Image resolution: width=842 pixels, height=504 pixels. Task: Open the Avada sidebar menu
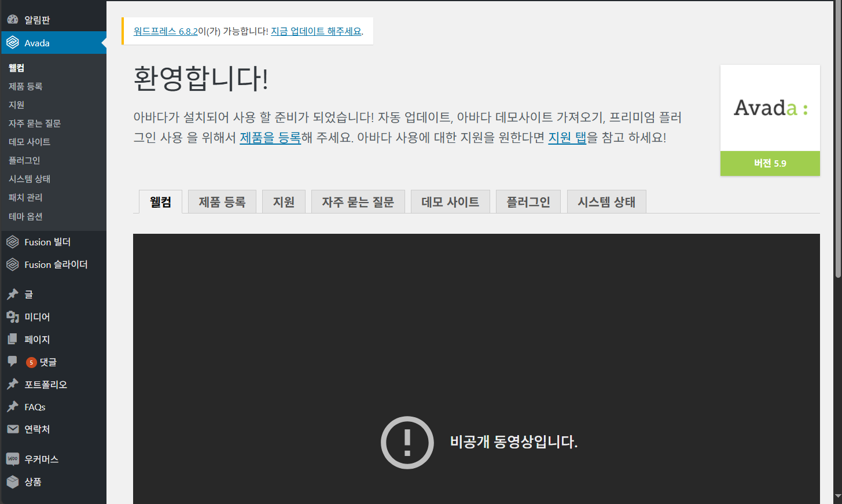[53, 43]
